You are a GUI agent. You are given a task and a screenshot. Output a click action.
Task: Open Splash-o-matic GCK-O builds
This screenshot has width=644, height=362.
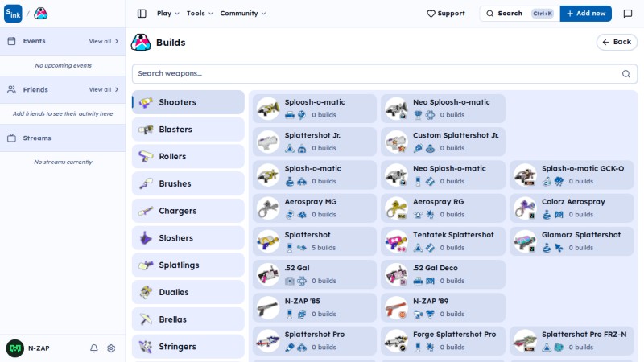(x=572, y=175)
